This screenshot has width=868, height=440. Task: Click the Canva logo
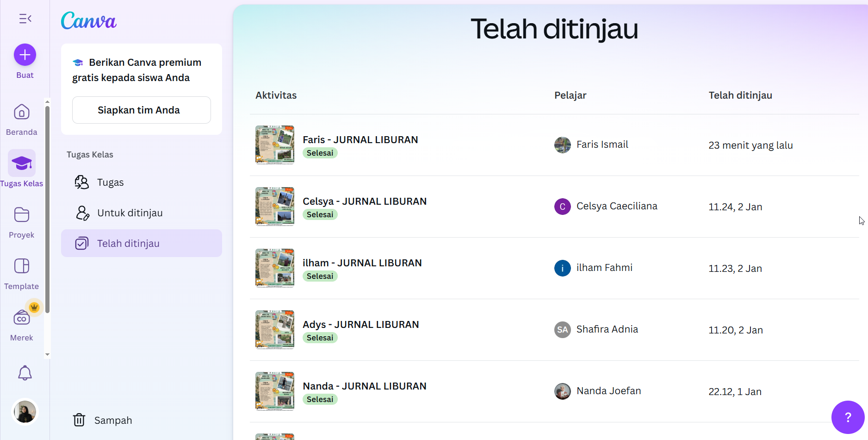pyautogui.click(x=89, y=20)
